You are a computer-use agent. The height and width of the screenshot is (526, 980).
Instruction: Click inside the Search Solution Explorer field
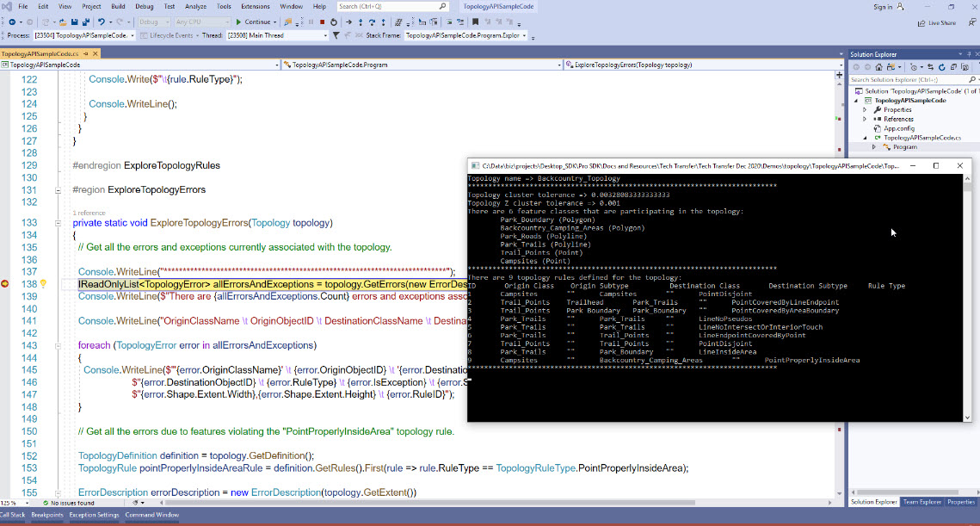(x=895, y=79)
